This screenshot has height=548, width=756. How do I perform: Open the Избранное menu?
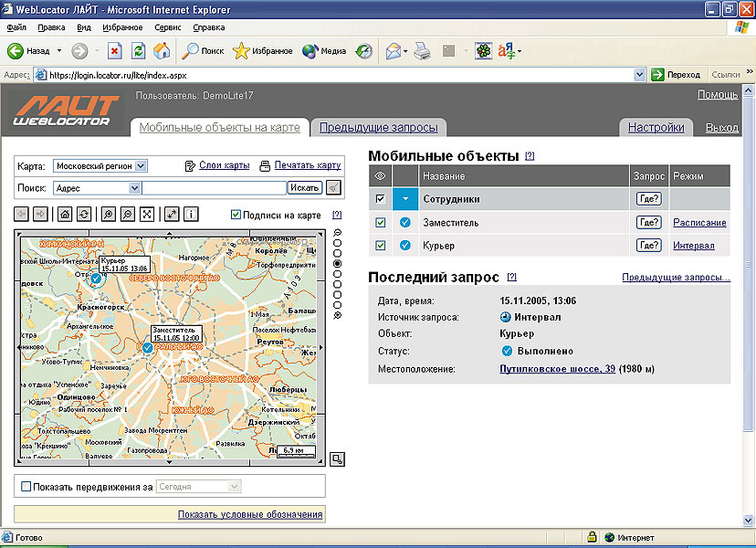122,27
